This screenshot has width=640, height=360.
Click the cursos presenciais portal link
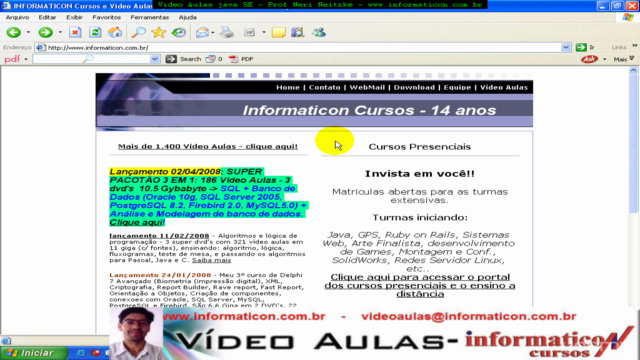420,285
